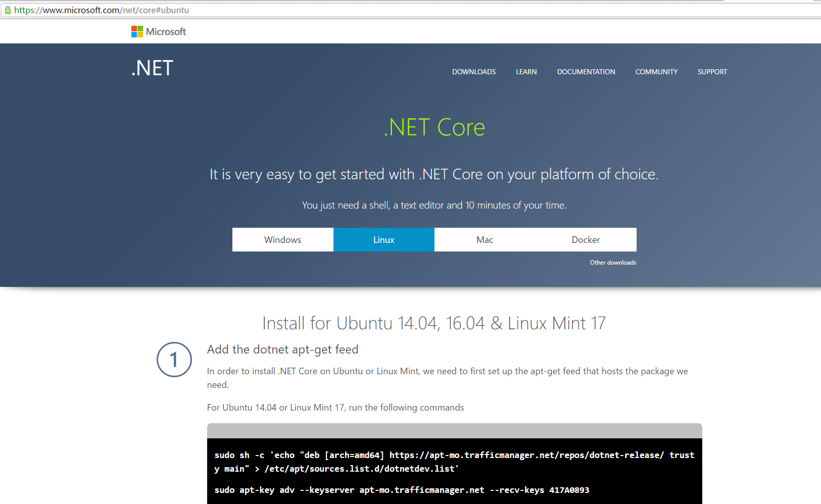Open the LEARN navigation item
This screenshot has height=504, width=821.
click(x=526, y=72)
